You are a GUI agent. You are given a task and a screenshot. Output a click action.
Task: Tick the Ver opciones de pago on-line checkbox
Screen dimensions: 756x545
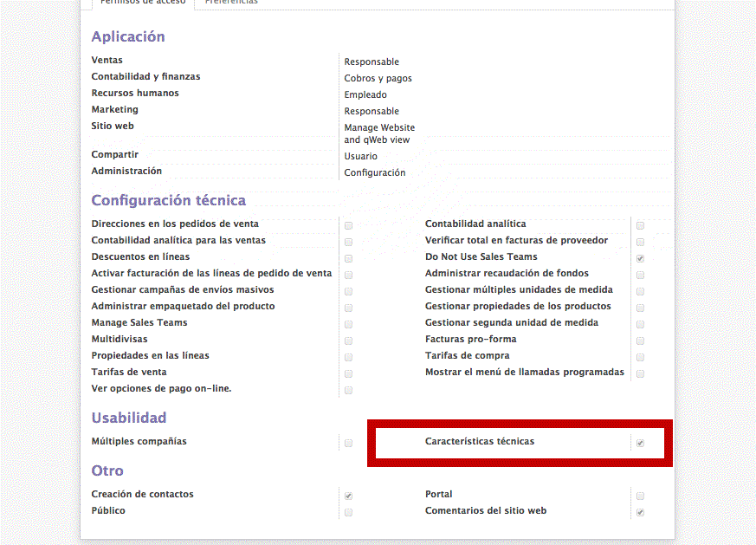pos(348,390)
